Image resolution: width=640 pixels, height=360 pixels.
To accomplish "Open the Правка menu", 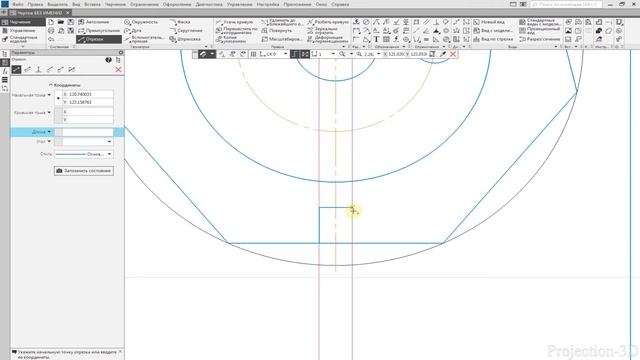I will point(36,4).
